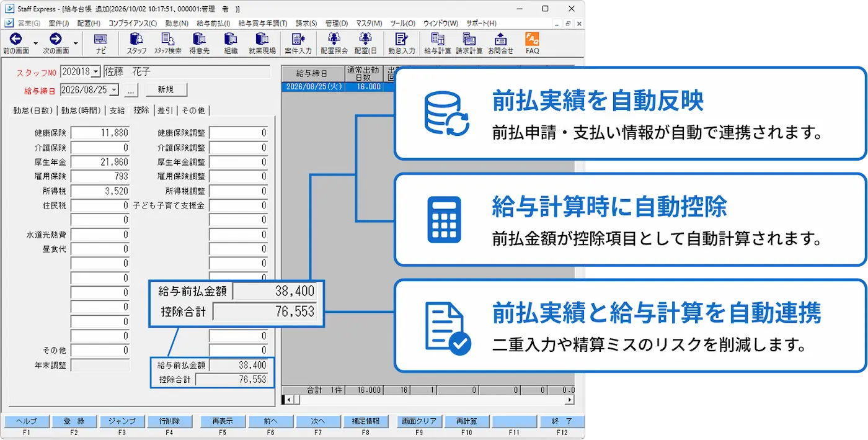Click the 健康保険 amount field 11,880
This screenshot has width=868, height=440.
[x=100, y=133]
